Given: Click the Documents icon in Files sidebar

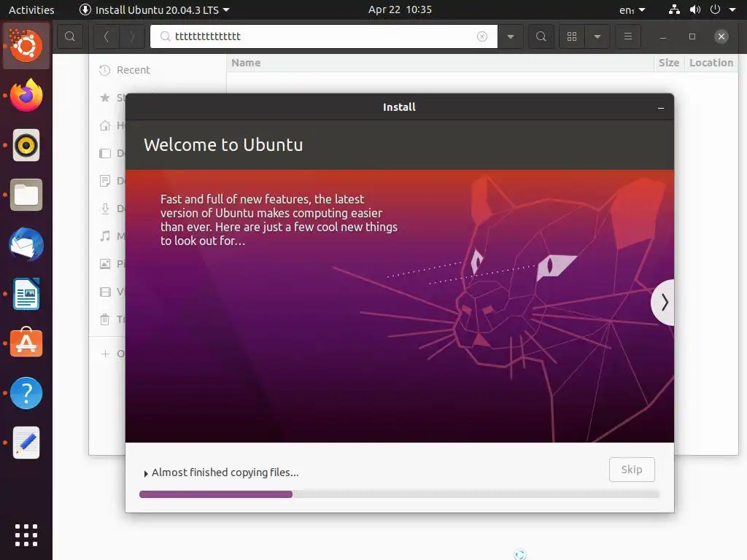Looking at the screenshot, I should point(105,181).
